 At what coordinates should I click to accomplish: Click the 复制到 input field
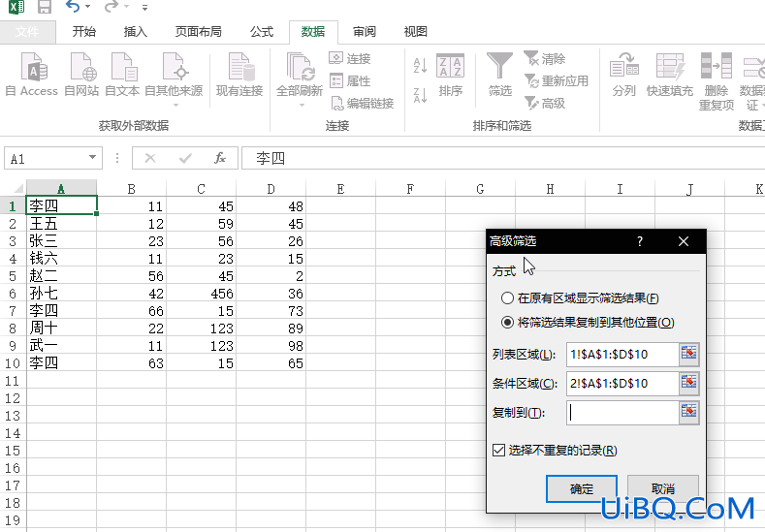click(x=622, y=413)
